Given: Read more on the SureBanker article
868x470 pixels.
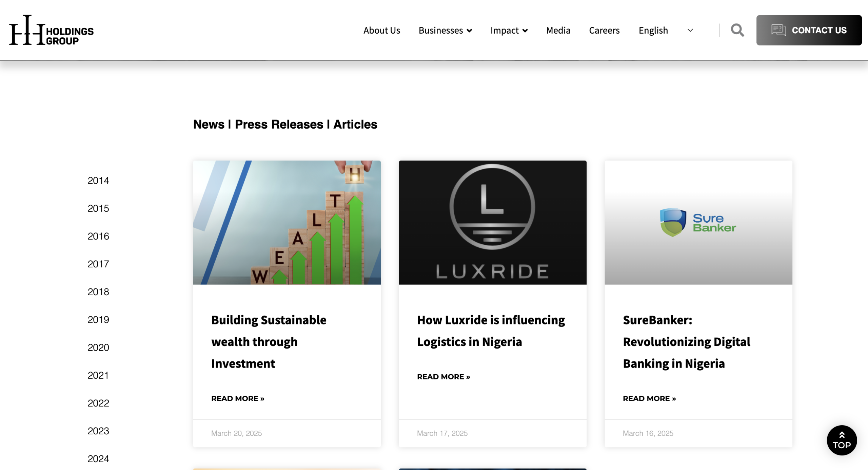Looking at the screenshot, I should [x=649, y=398].
